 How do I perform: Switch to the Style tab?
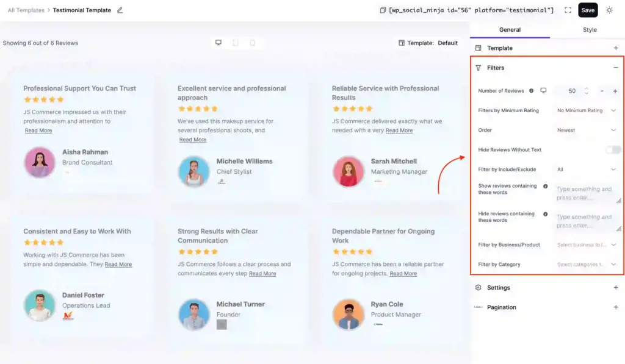589,29
